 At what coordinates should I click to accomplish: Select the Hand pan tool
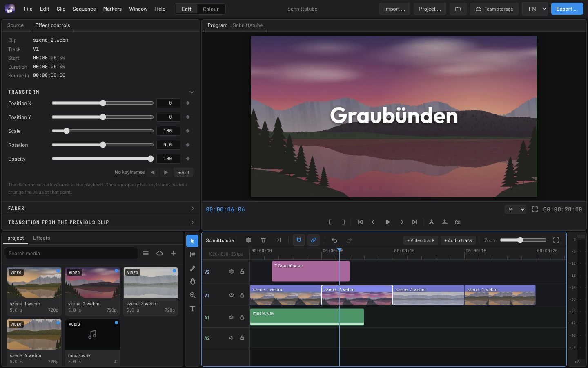point(192,282)
